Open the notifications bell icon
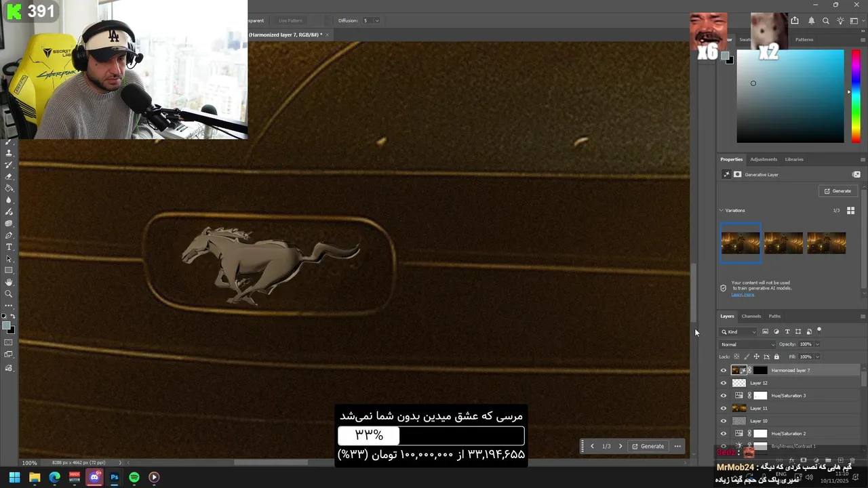 [x=810, y=21]
